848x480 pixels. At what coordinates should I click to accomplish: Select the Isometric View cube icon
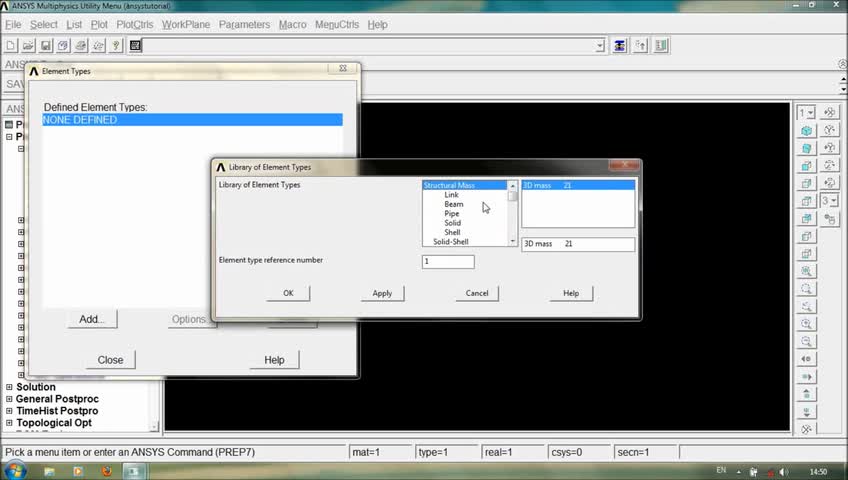[x=806, y=130]
